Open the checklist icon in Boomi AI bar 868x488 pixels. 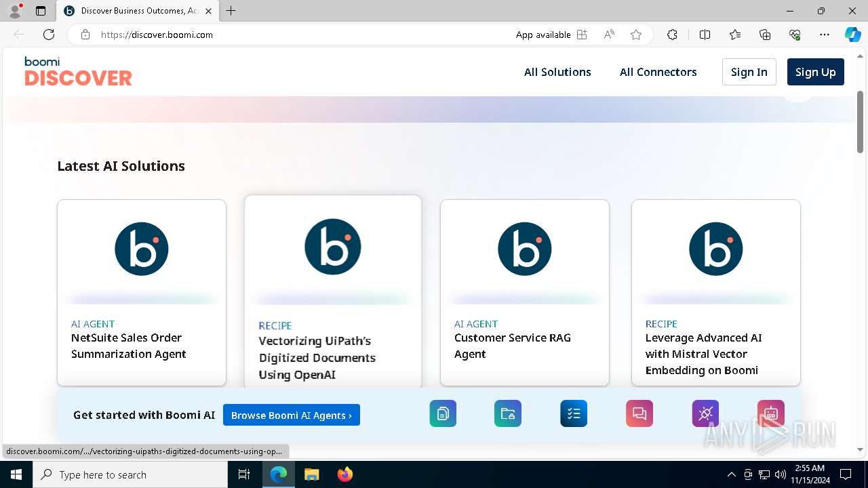click(574, 413)
